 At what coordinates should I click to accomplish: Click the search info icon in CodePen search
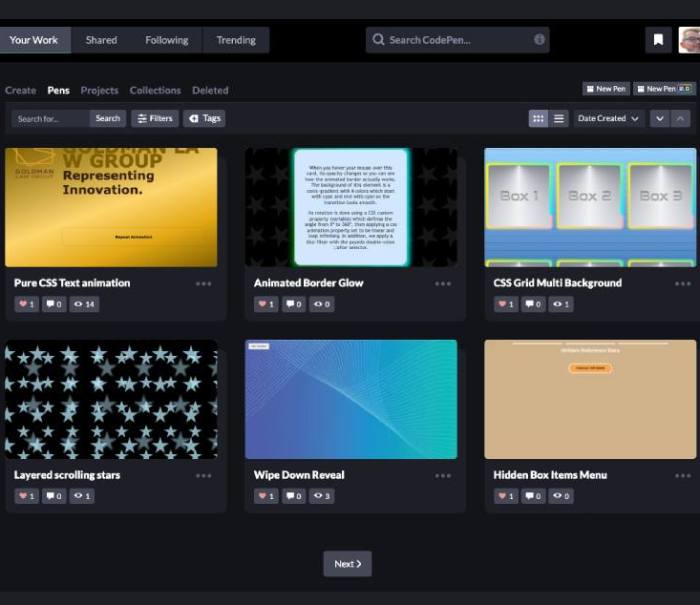(x=539, y=40)
